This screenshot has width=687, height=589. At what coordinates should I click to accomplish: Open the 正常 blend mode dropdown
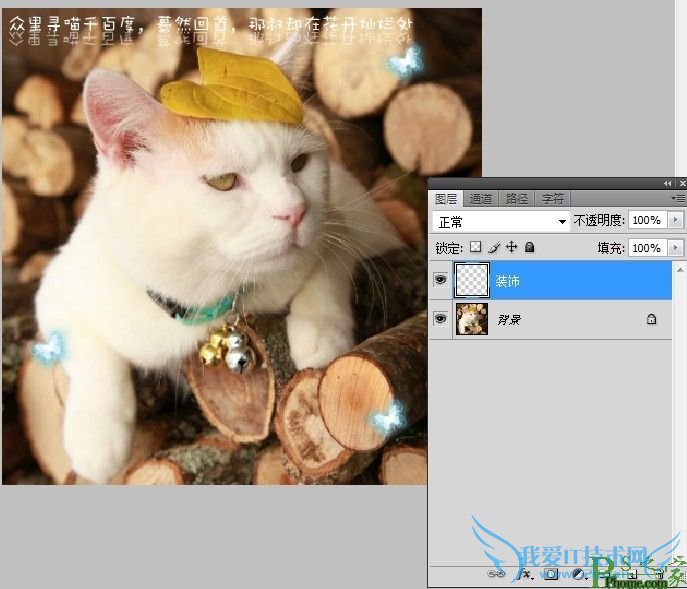[501, 222]
